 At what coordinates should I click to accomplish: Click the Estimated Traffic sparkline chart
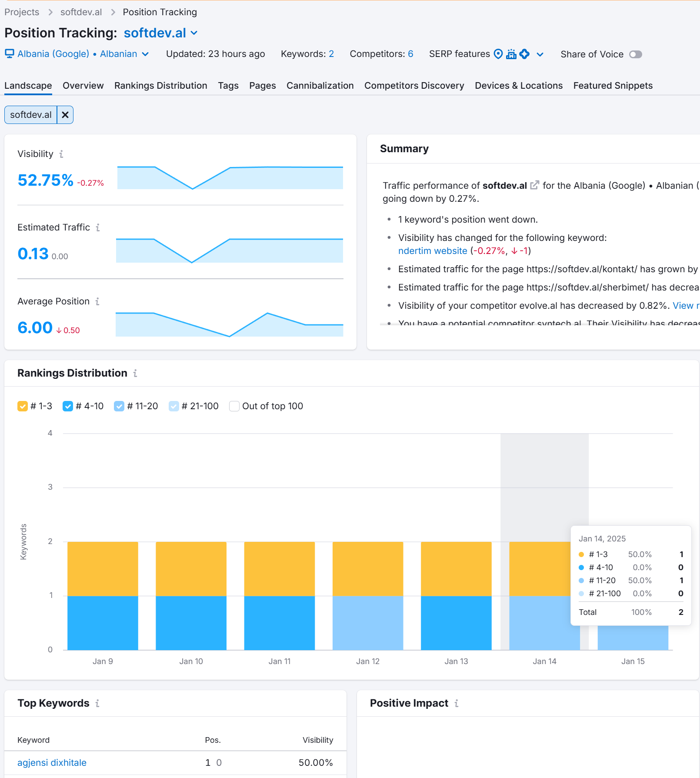230,250
